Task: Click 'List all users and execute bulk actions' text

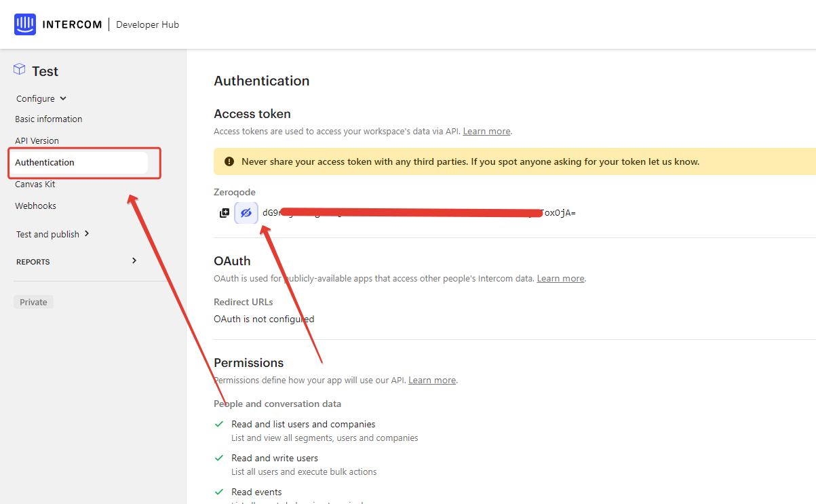Action: tap(304, 471)
